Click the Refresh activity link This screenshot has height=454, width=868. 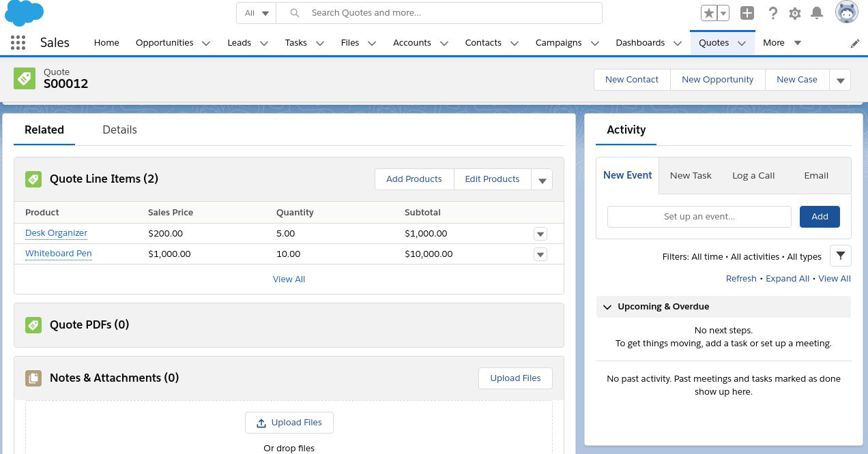click(741, 278)
